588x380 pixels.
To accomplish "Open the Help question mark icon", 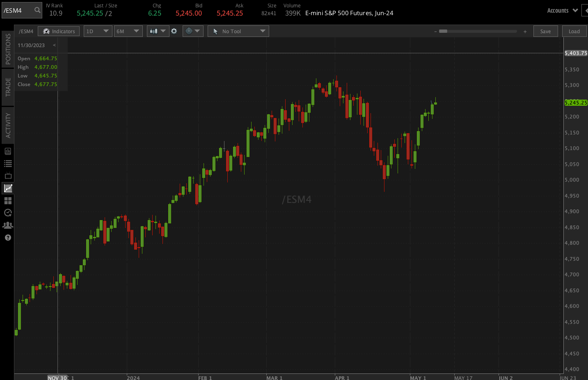I will click(7, 237).
